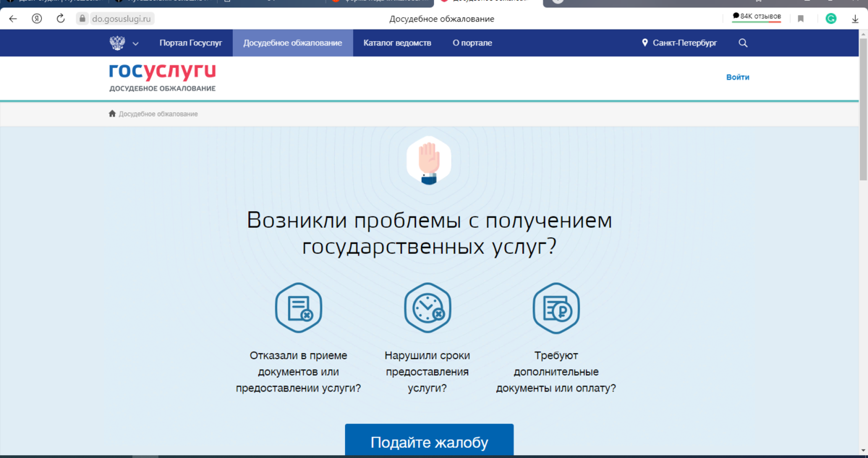Select the О портале menu item
The height and width of the screenshot is (458, 868).
point(471,43)
